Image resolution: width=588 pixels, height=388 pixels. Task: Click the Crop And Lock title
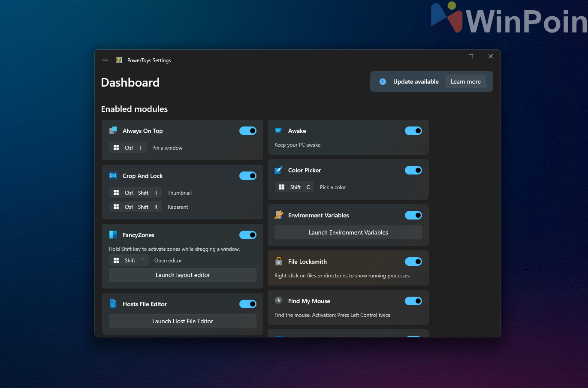point(142,176)
